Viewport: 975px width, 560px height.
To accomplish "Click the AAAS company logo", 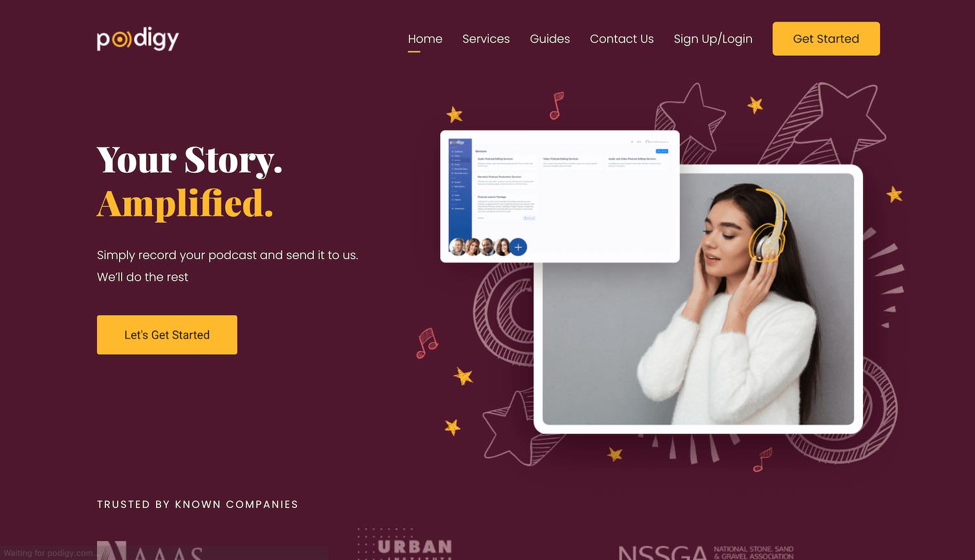I will [x=149, y=550].
